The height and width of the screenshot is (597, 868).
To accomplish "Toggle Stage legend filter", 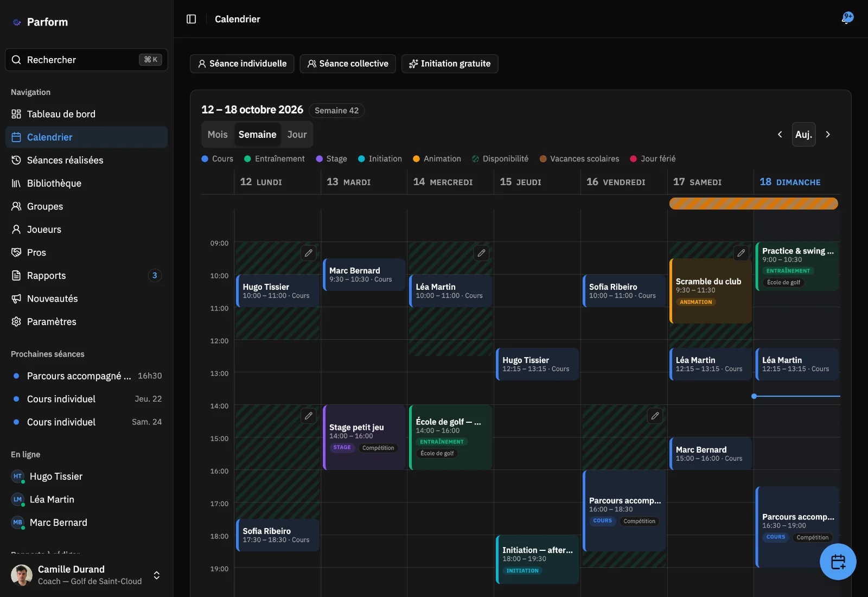I will [331, 158].
